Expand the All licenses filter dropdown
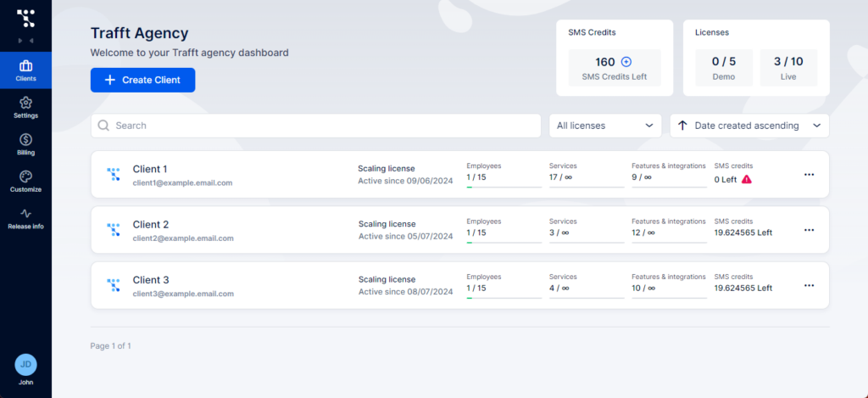Viewport: 868px width, 398px height. click(605, 126)
